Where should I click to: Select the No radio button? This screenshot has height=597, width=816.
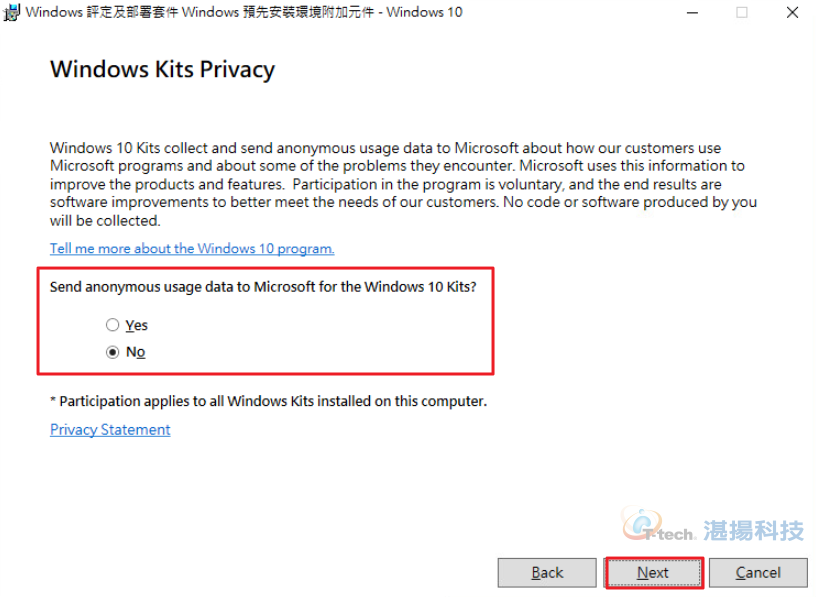click(112, 352)
